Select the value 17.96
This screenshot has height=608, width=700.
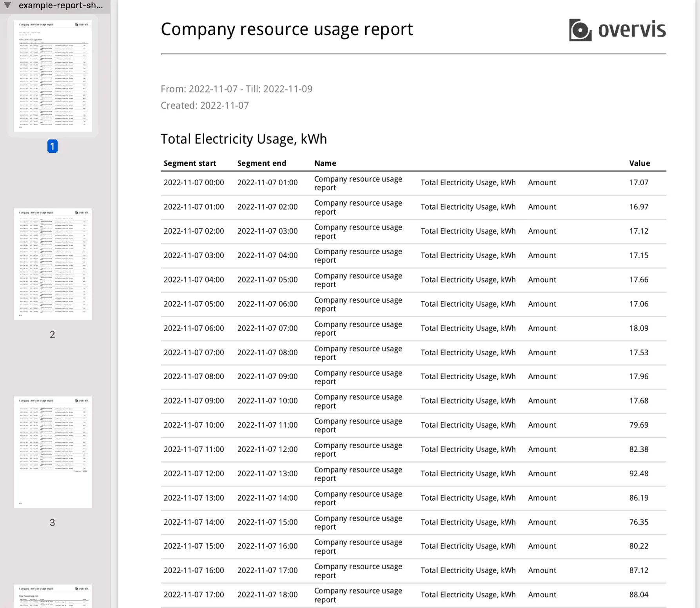pos(639,376)
